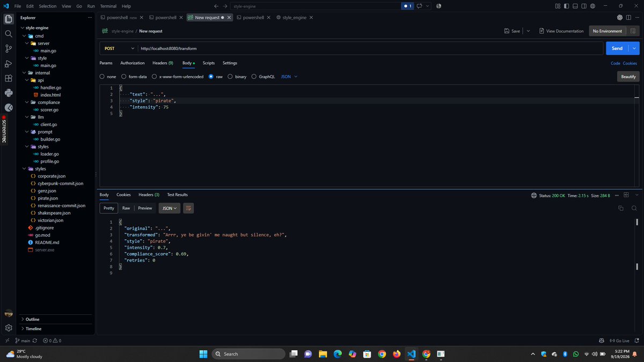
Task: Toggle the primary side bar layout icon
Action: point(566,6)
